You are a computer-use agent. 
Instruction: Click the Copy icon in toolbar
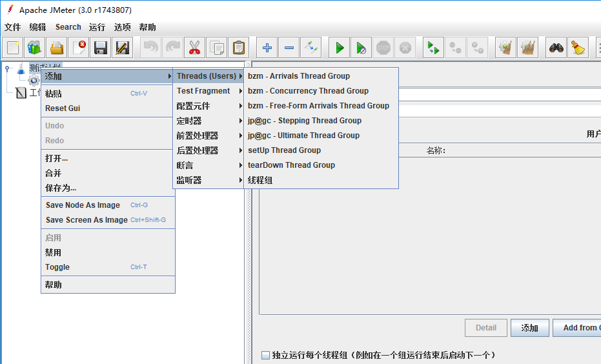click(x=216, y=48)
